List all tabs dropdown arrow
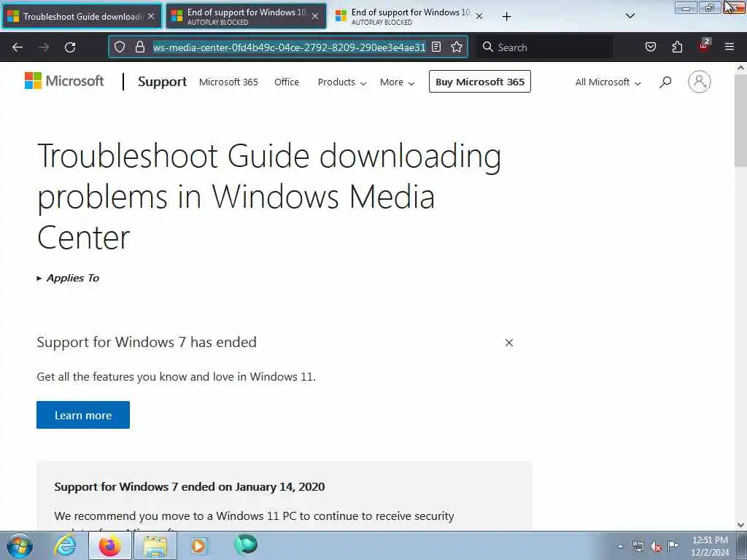The height and width of the screenshot is (560, 747). (x=630, y=16)
